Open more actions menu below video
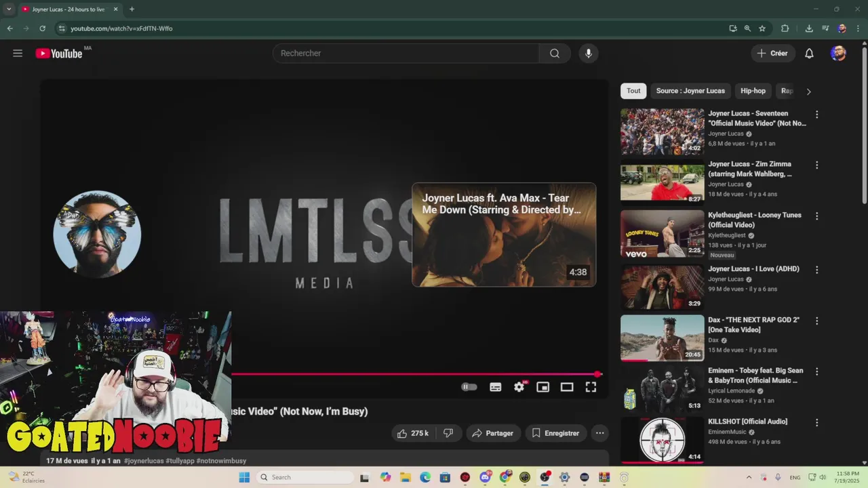This screenshot has width=868, height=488. click(599, 433)
